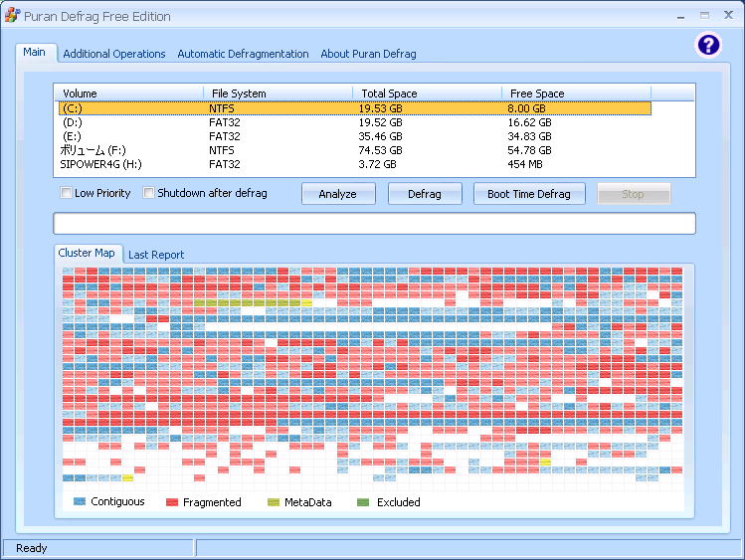Open the About Puran Defrag tab

click(368, 54)
